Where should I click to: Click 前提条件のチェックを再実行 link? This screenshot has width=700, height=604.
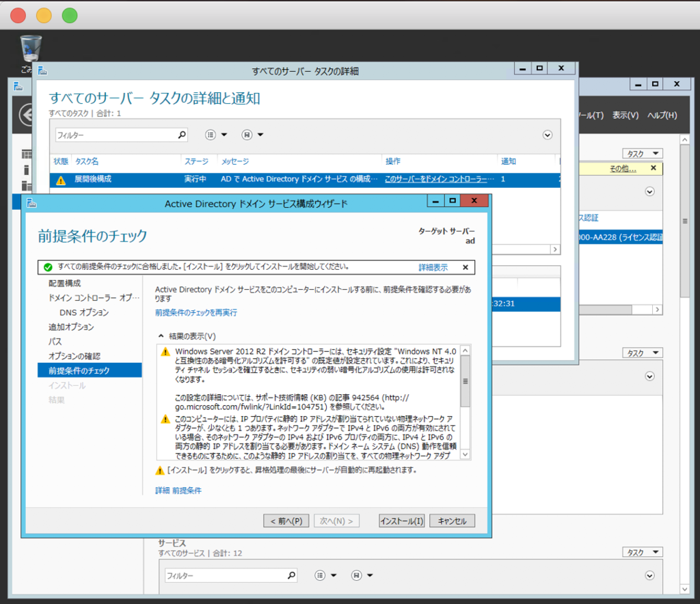[196, 313]
